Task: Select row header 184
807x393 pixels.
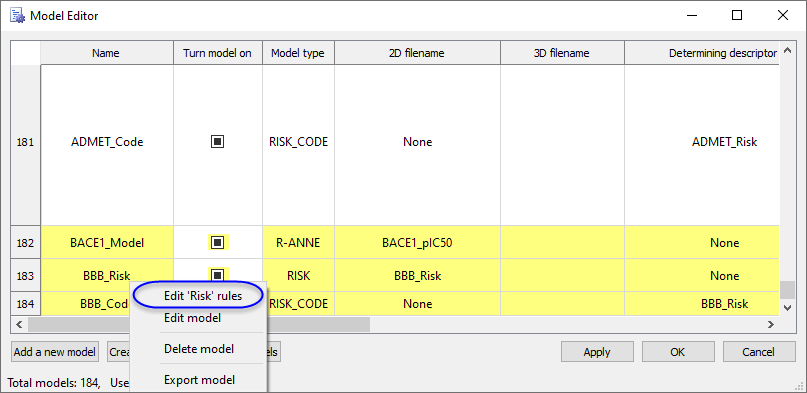Action: tap(26, 303)
